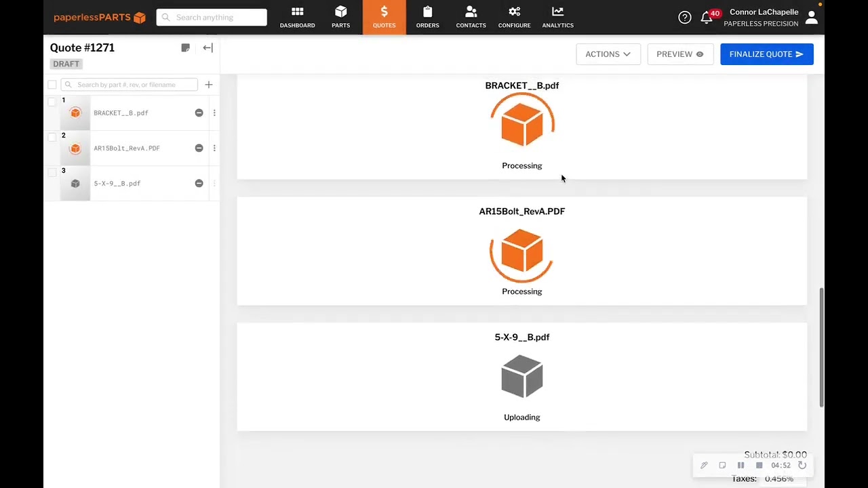Open the quote notes icon
This screenshot has height=488, width=868.
click(x=186, y=48)
